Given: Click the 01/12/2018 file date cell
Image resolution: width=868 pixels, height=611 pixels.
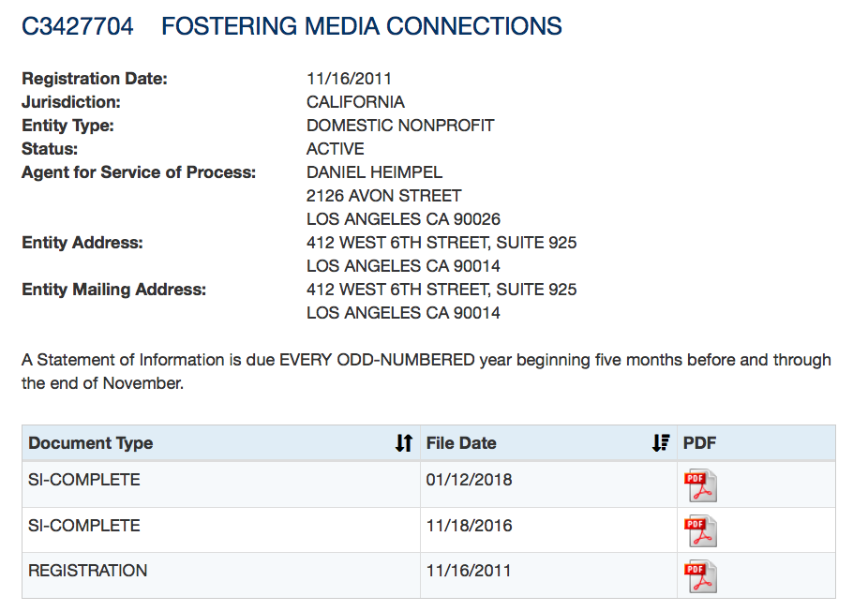Looking at the screenshot, I should 469,480.
